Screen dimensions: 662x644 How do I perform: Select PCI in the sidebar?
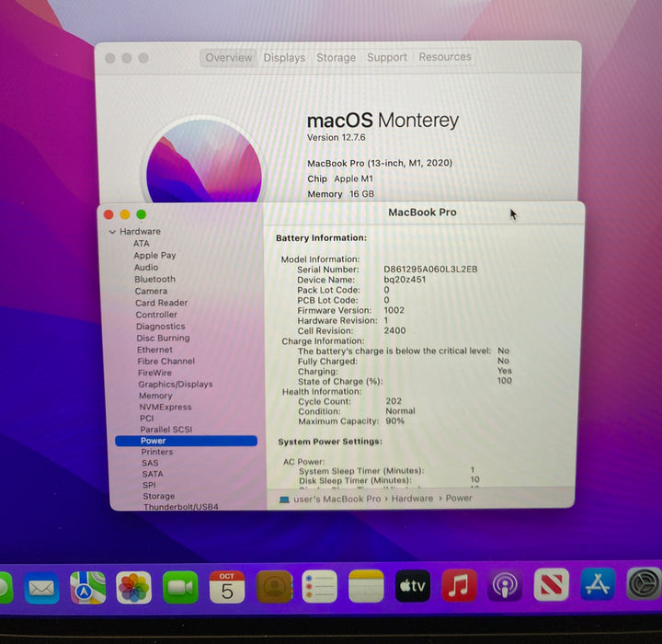[146, 418]
